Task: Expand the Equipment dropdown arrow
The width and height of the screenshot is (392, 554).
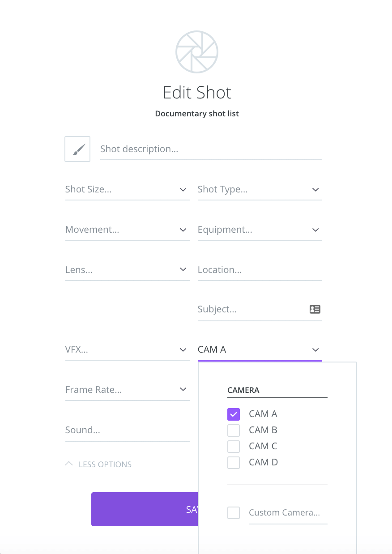Action: [315, 230]
